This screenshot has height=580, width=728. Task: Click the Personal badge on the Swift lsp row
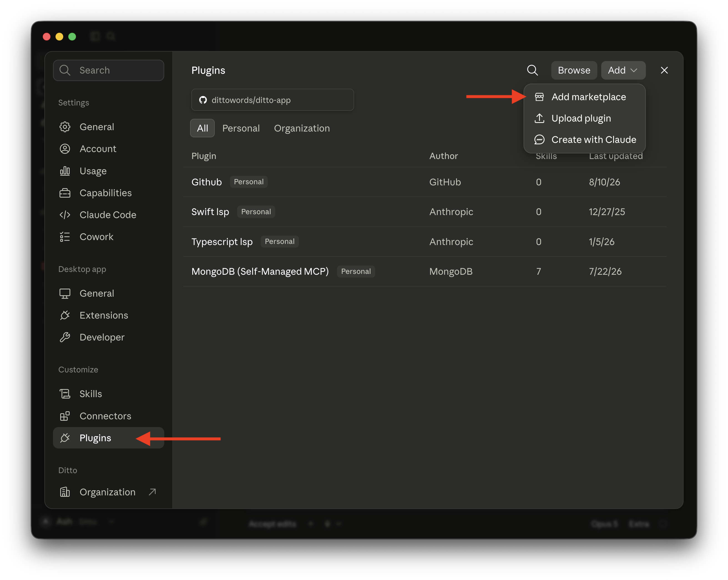pos(256,212)
